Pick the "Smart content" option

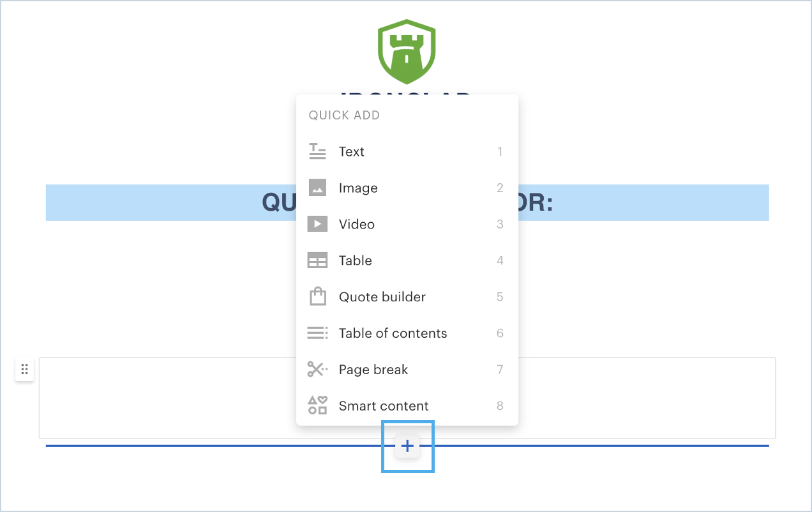384,406
